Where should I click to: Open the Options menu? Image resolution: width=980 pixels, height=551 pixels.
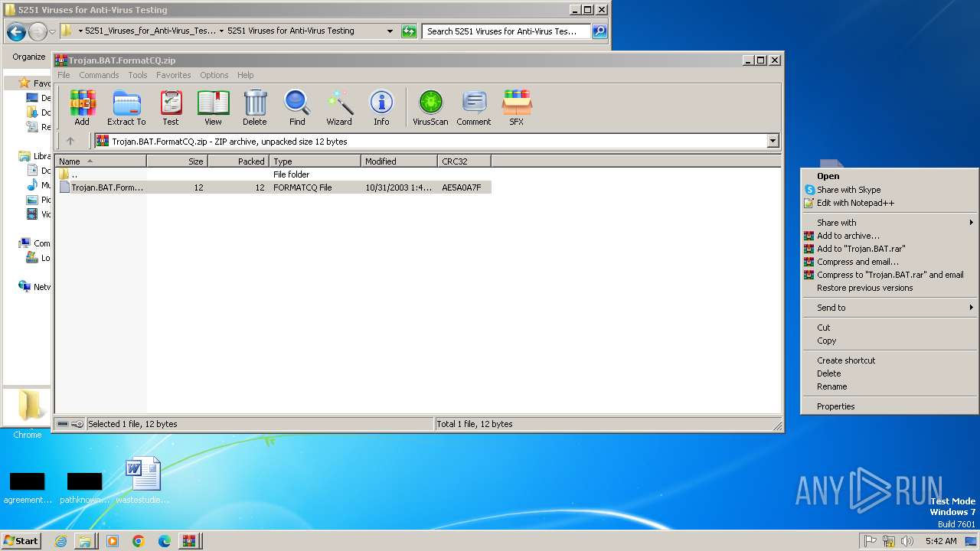tap(214, 75)
